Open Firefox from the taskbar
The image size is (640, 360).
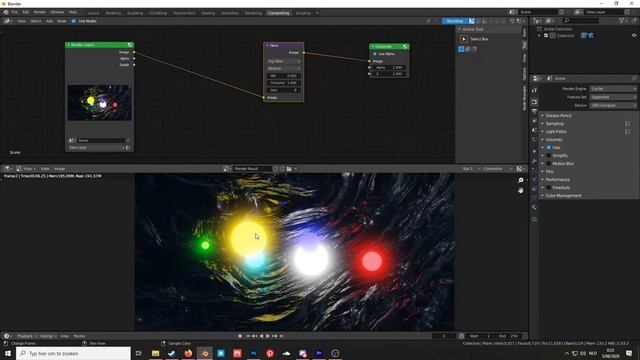188,353
